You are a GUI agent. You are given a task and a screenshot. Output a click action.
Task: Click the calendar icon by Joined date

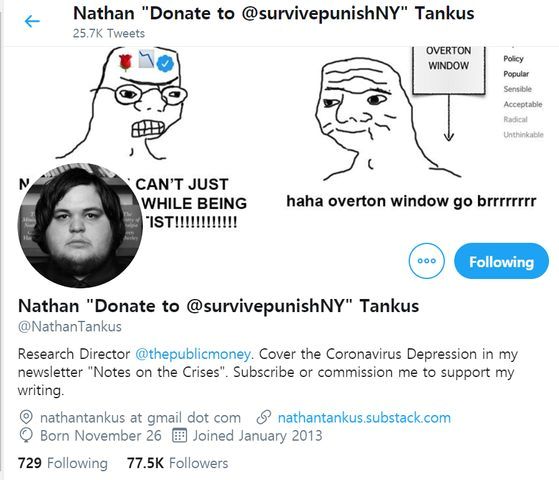pyautogui.click(x=179, y=435)
